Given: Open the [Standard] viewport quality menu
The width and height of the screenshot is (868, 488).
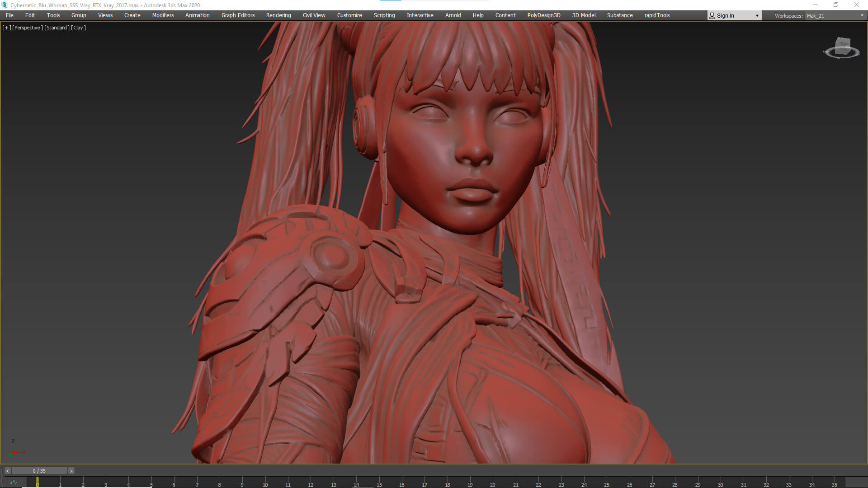Looking at the screenshot, I should (x=57, y=28).
